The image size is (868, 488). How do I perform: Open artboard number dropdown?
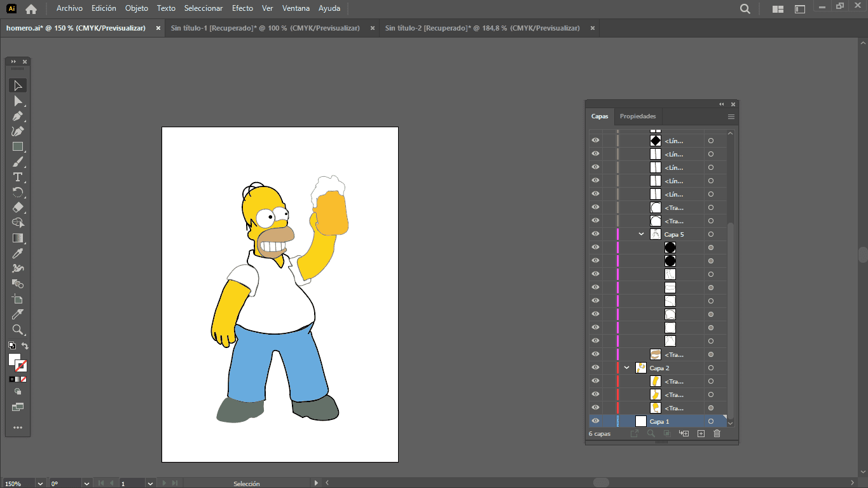click(x=150, y=484)
